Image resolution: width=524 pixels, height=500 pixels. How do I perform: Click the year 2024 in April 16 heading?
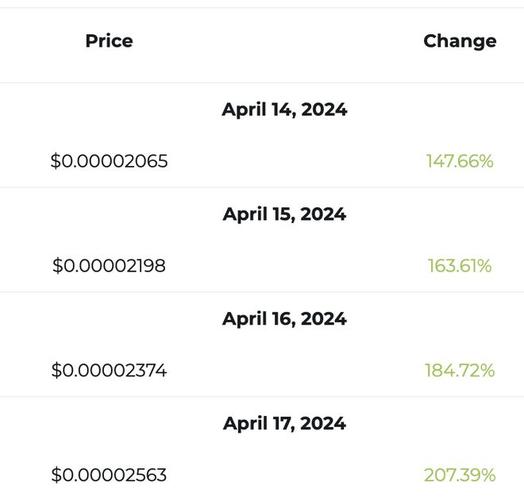click(324, 319)
